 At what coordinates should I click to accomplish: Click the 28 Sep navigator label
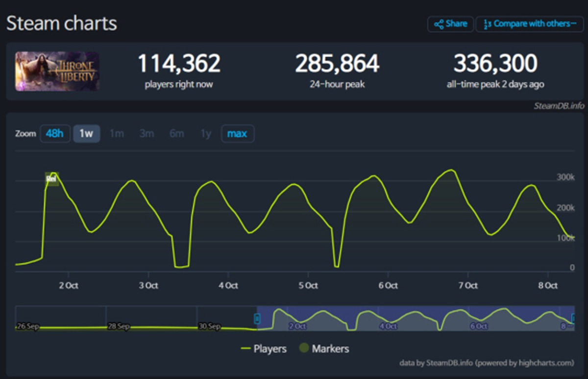coord(118,326)
